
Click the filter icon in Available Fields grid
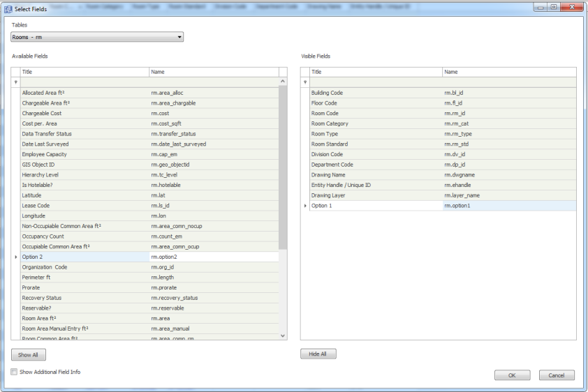(15, 82)
